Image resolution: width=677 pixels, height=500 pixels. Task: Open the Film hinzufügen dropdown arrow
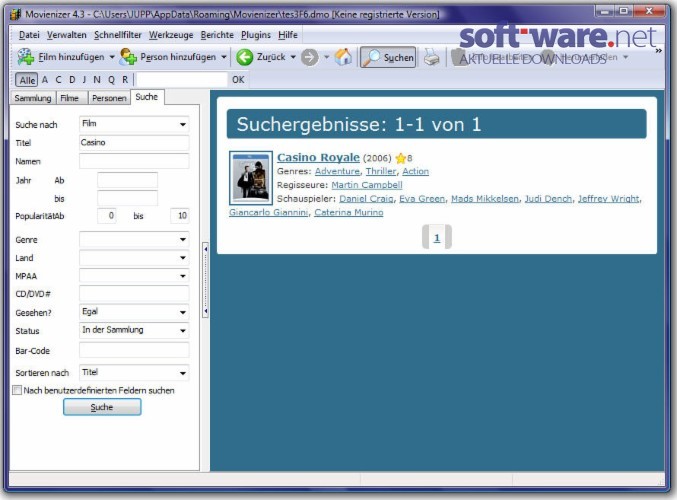(x=112, y=57)
